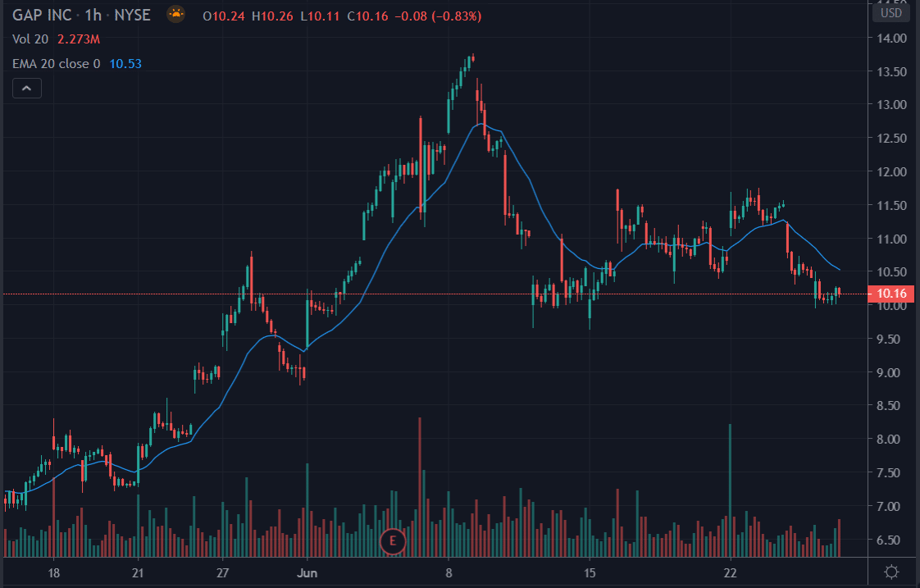The height and width of the screenshot is (588, 920).
Task: Click the 27 date on time axis
Action: 222,572
